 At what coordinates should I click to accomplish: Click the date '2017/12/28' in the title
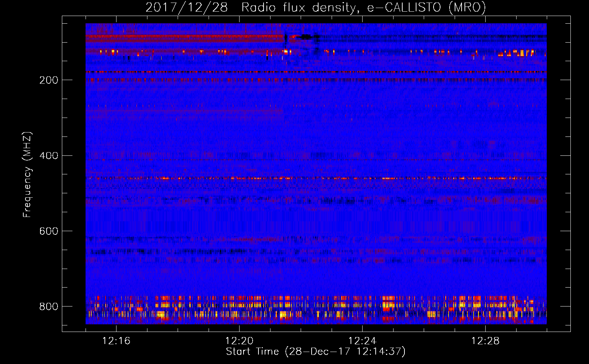coord(187,7)
